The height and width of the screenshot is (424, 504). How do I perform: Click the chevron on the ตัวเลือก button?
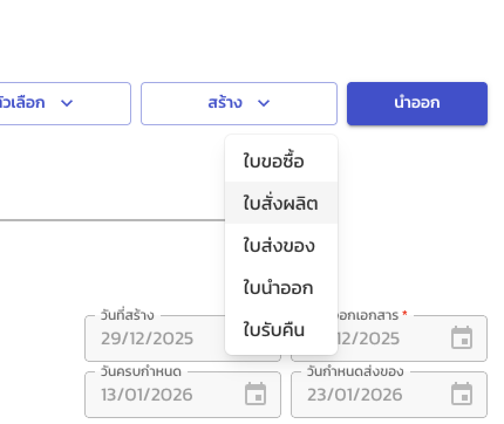[66, 104]
